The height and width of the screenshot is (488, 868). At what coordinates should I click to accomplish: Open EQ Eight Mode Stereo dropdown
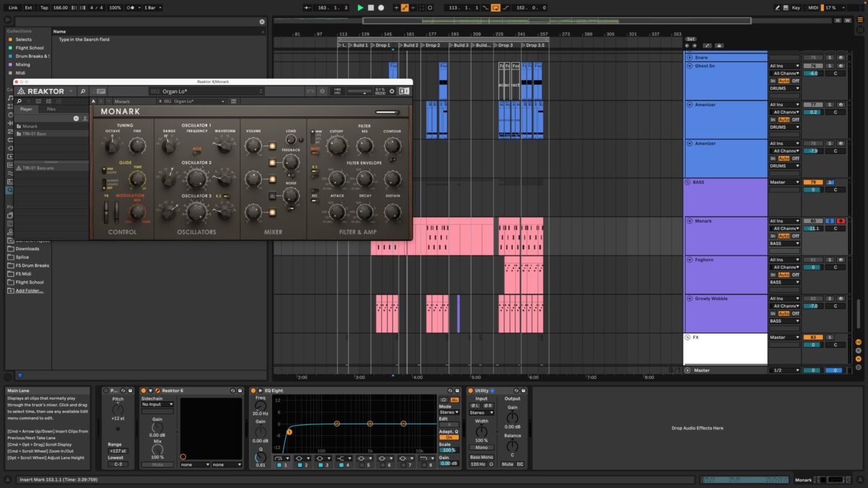coord(448,412)
